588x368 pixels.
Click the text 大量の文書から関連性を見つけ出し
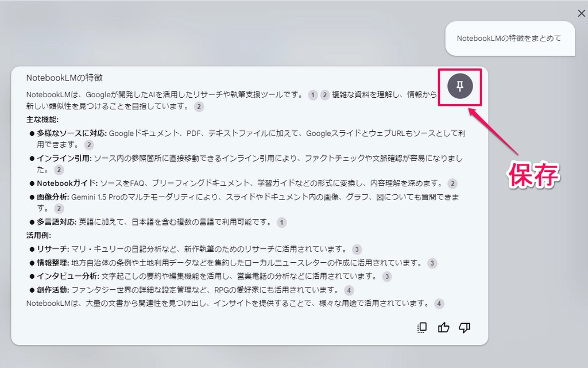pos(146,303)
